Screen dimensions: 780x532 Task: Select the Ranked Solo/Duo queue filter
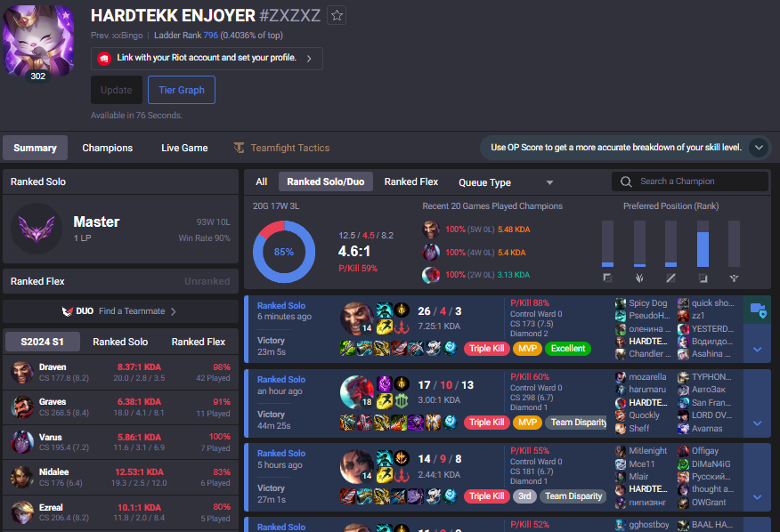point(325,181)
